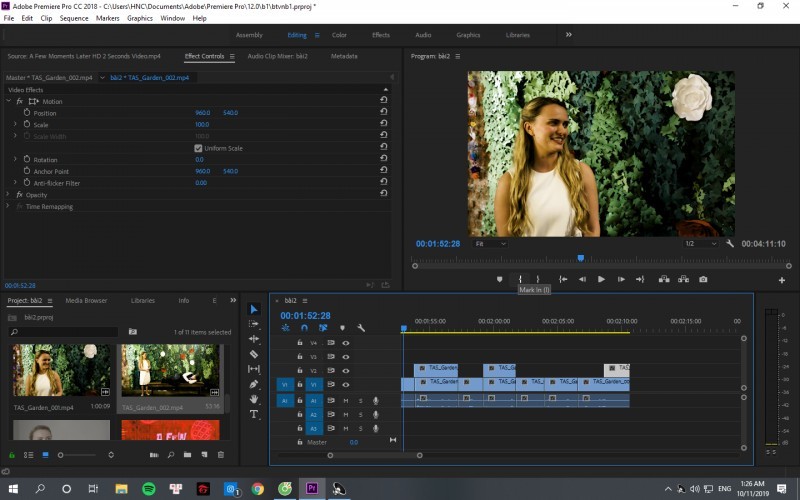Select the Slip tool
Image resolution: width=800 pixels, height=500 pixels.
[254, 369]
